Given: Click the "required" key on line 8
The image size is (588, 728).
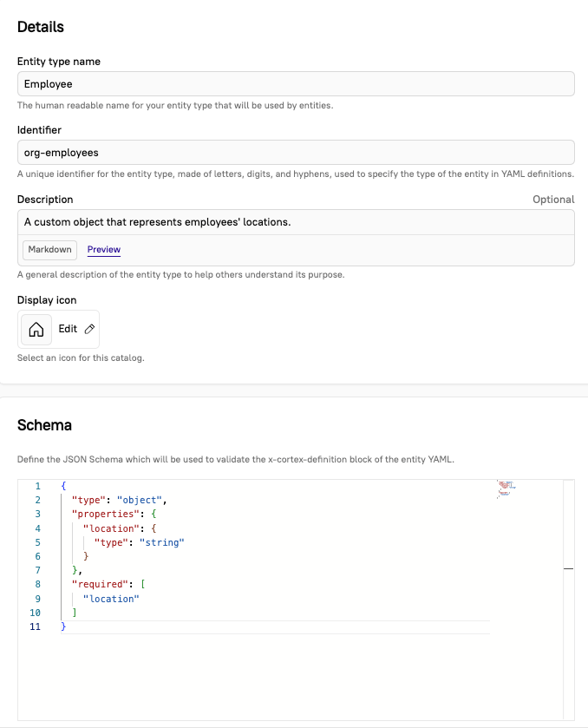Looking at the screenshot, I should pyautogui.click(x=100, y=584).
